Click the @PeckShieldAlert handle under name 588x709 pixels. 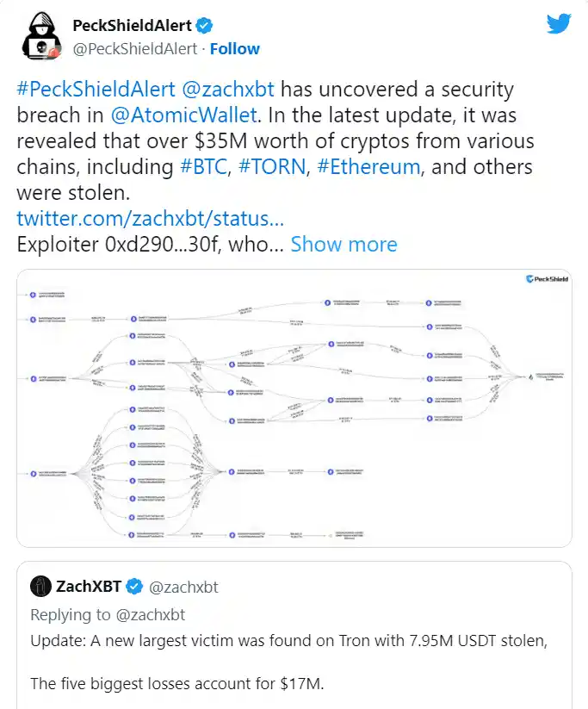[135, 49]
